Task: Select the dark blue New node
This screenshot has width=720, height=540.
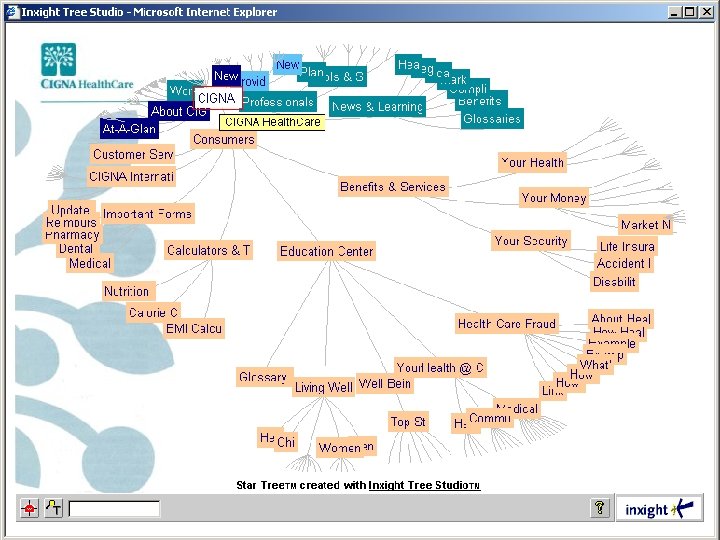Action: click(226, 75)
